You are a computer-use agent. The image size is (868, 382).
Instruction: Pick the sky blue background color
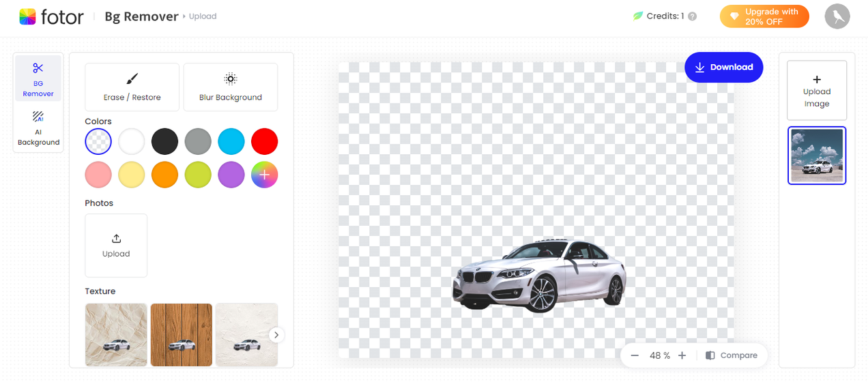pos(231,142)
